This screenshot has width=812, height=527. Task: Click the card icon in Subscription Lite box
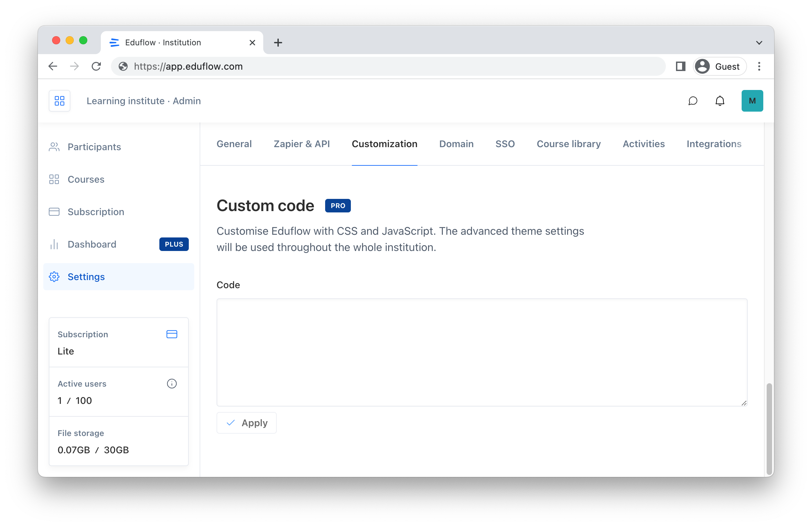pyautogui.click(x=172, y=334)
